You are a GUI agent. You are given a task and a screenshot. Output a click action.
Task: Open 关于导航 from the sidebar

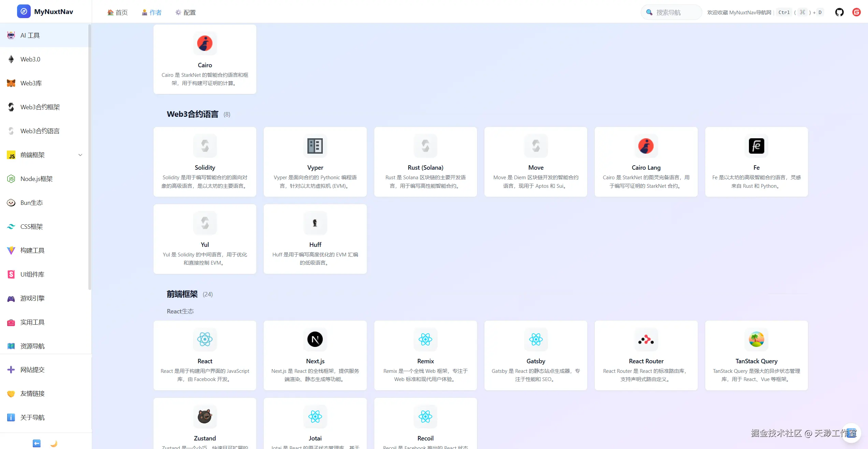point(46,417)
